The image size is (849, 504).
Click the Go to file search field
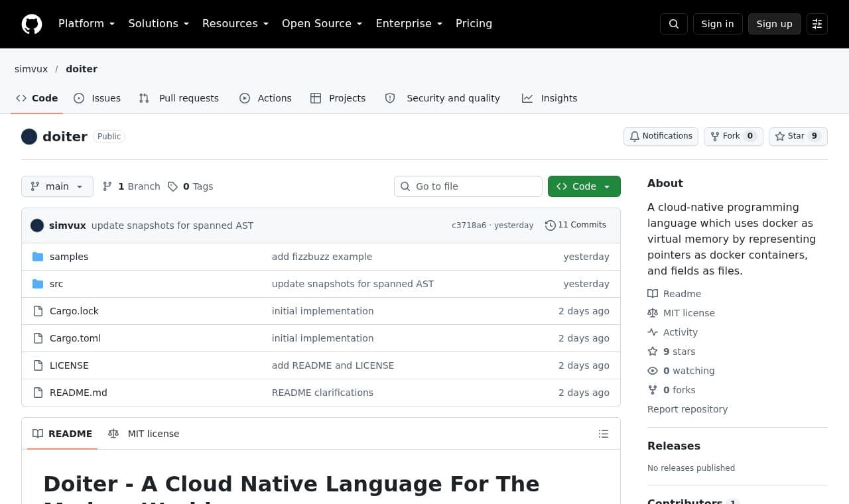pyautogui.click(x=468, y=186)
